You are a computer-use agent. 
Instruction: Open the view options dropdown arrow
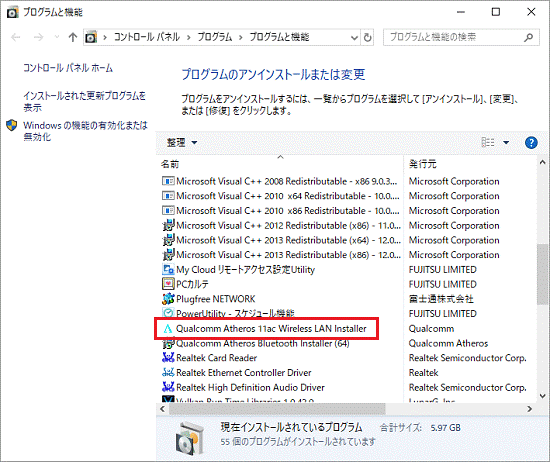506,142
